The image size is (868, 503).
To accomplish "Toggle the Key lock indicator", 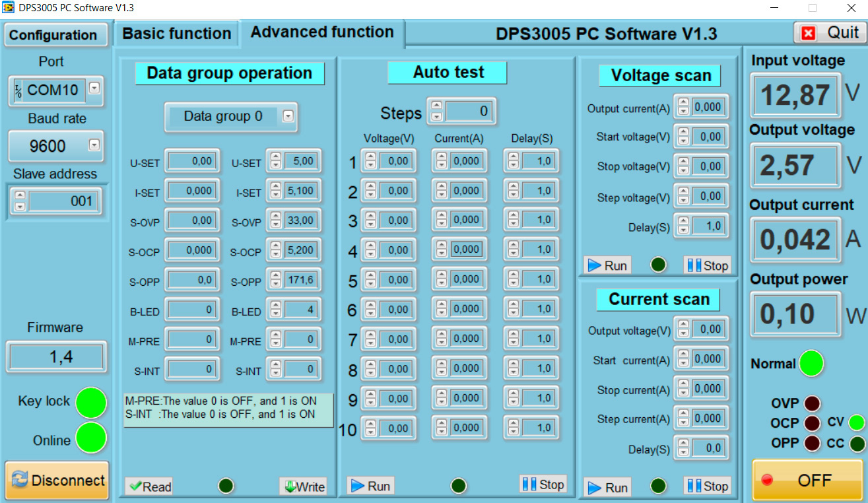I will 91,403.
